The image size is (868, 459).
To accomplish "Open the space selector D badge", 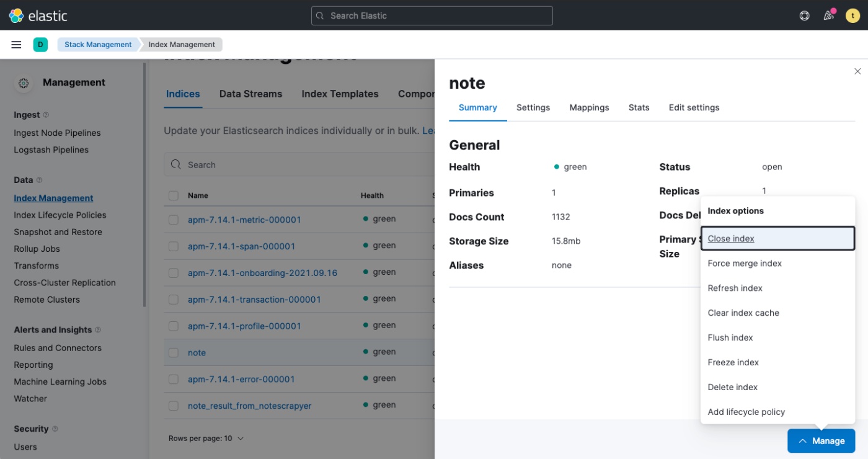I will pyautogui.click(x=40, y=45).
